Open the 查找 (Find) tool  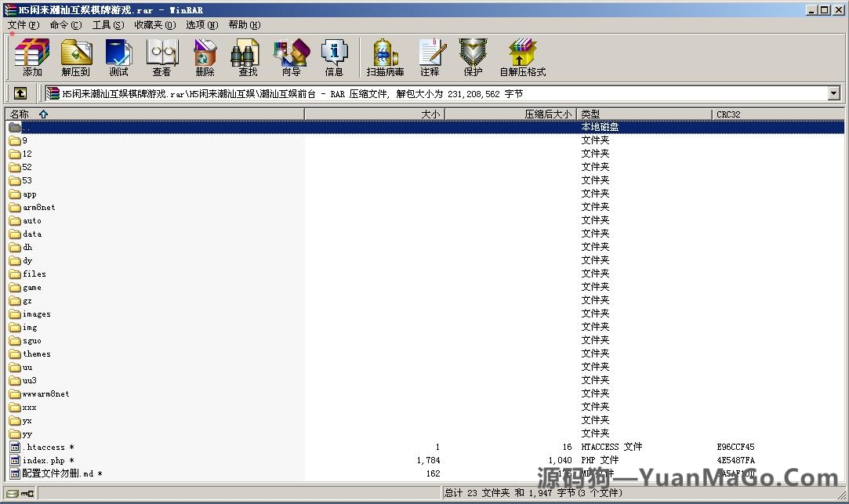(245, 57)
